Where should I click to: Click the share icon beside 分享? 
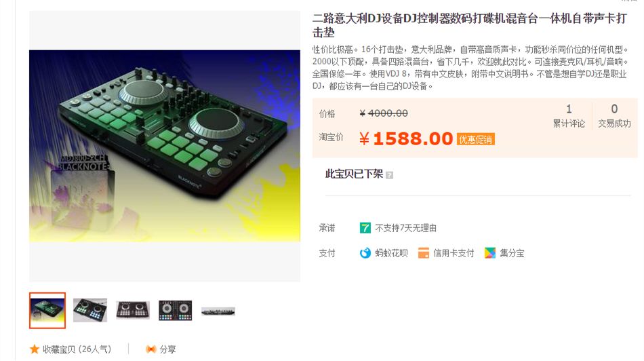coord(150,349)
